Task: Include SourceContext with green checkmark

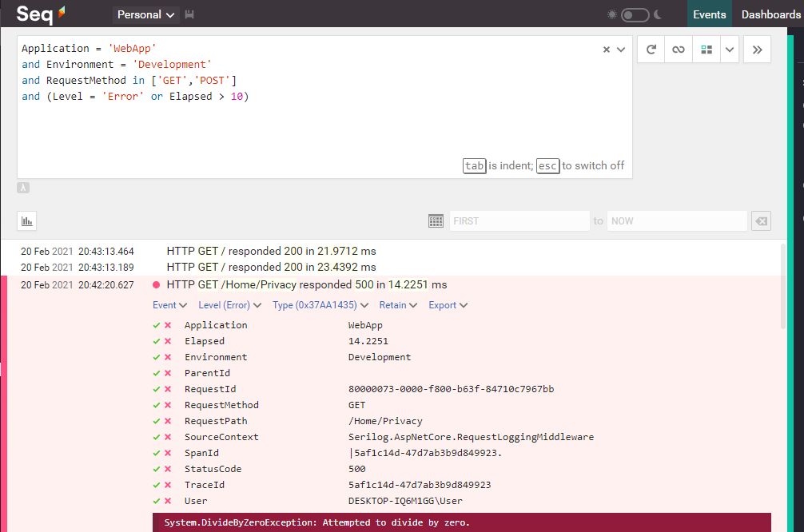Action: click(x=157, y=437)
